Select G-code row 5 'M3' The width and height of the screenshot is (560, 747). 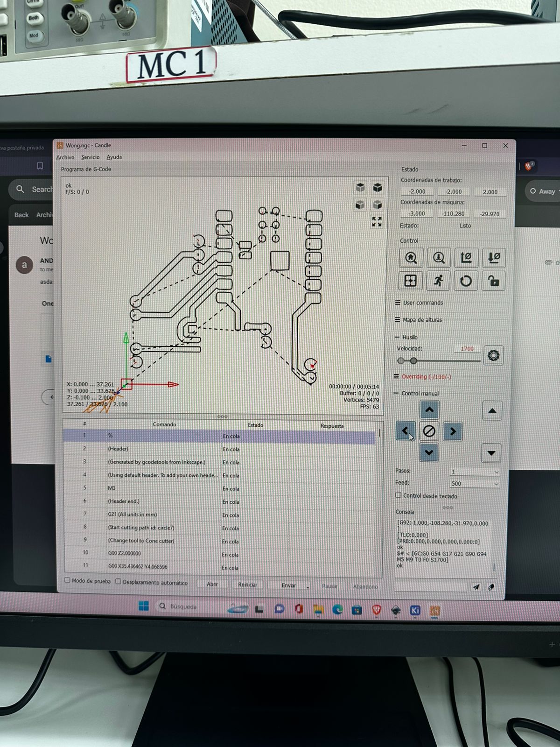coord(220,488)
